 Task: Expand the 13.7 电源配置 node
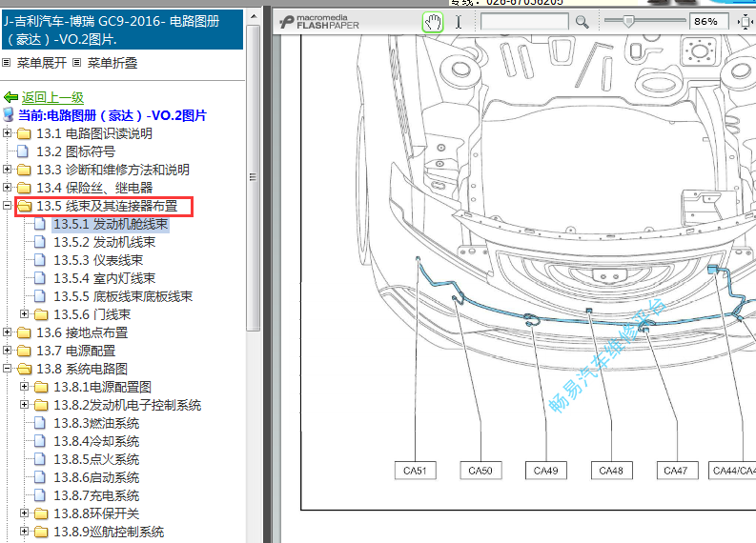coord(8,351)
